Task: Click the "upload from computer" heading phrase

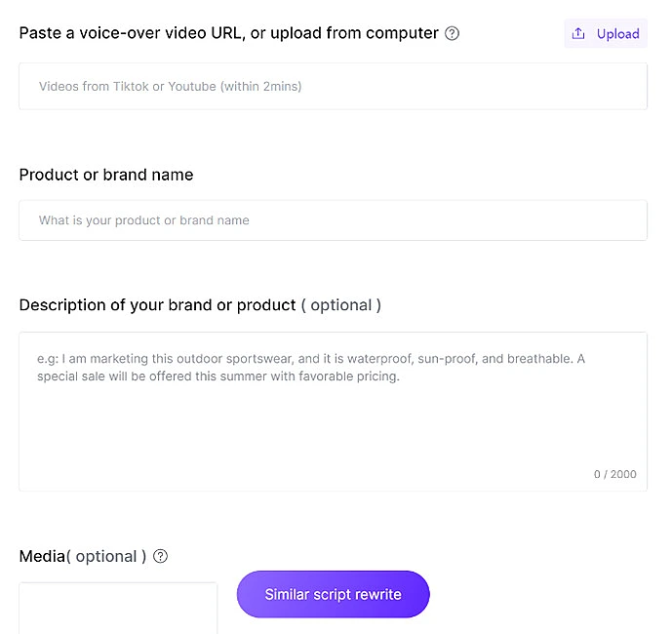Action: click(x=355, y=34)
